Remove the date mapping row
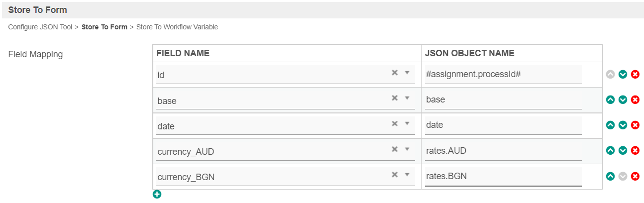644x203 pixels. (x=635, y=125)
